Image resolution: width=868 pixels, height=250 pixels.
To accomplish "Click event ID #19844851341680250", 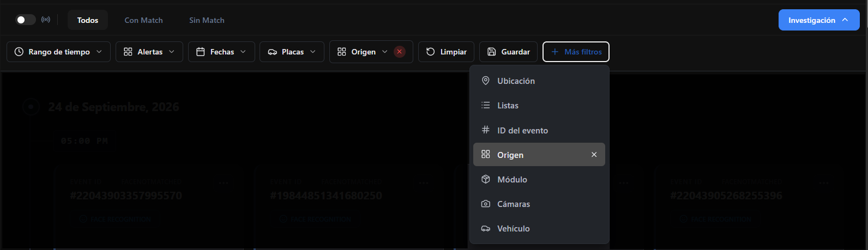I will (326, 196).
